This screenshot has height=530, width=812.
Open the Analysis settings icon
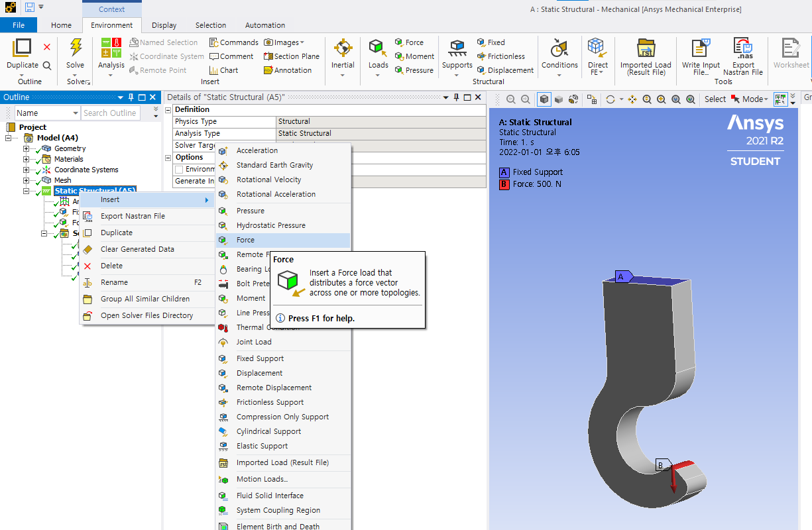pos(111,48)
